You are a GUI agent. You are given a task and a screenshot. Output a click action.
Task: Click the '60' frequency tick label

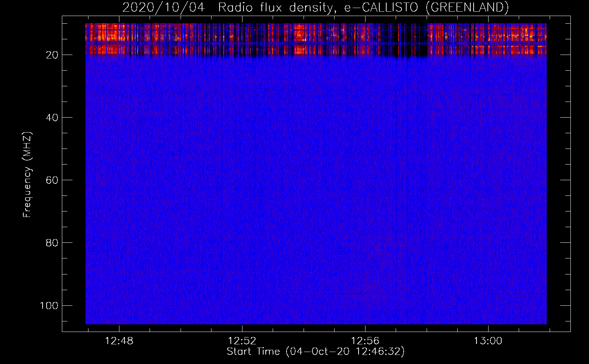(x=52, y=180)
